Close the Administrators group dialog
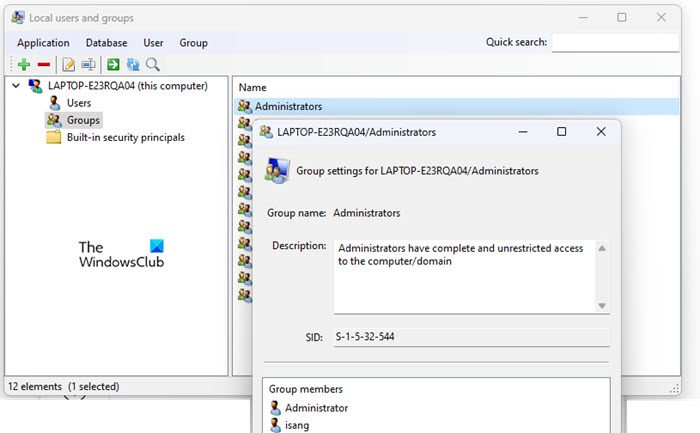Image resolution: width=700 pixels, height=433 pixels. pos(601,132)
